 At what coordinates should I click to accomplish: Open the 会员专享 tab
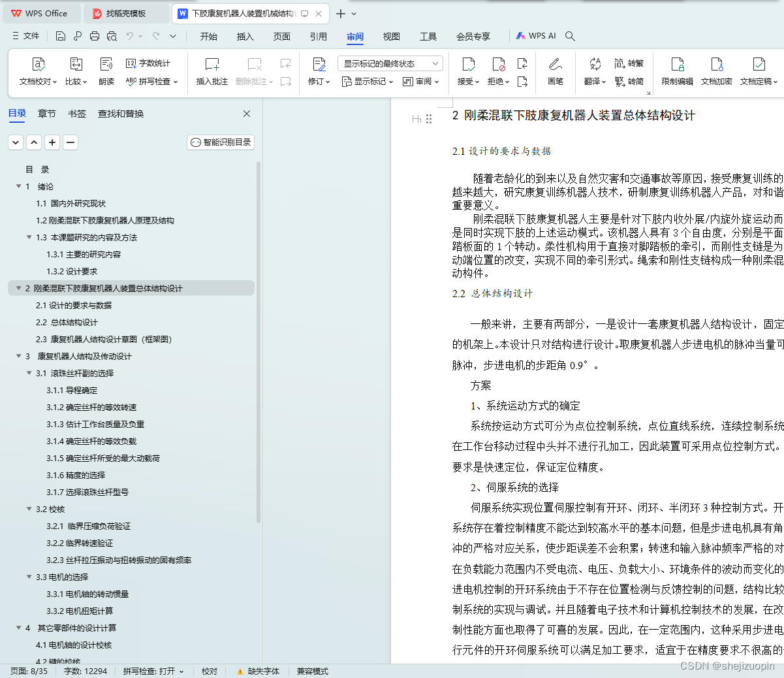[473, 37]
